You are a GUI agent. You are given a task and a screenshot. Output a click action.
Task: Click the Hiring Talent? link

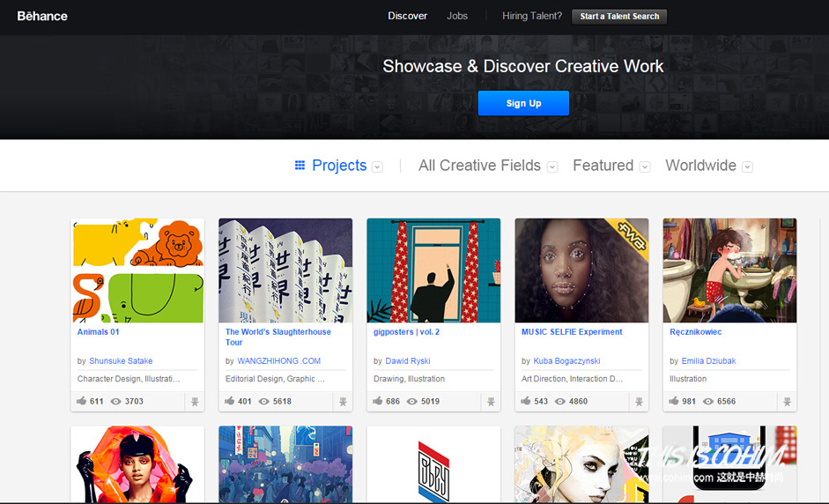(x=532, y=16)
